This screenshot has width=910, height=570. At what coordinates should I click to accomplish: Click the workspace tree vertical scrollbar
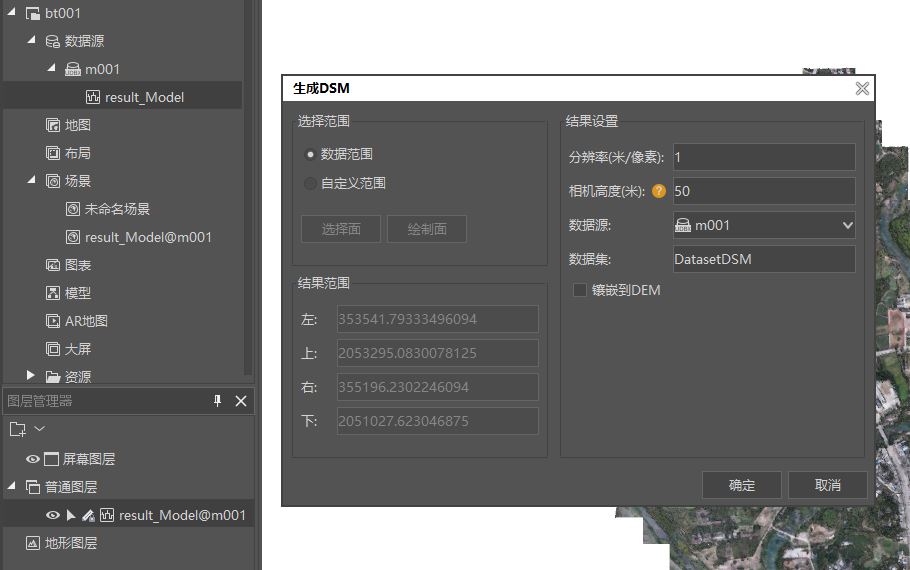[248, 186]
